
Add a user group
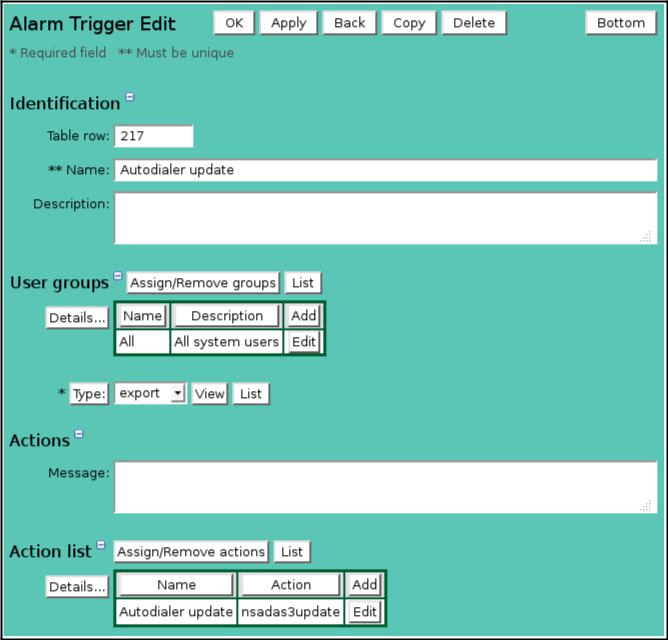(304, 316)
